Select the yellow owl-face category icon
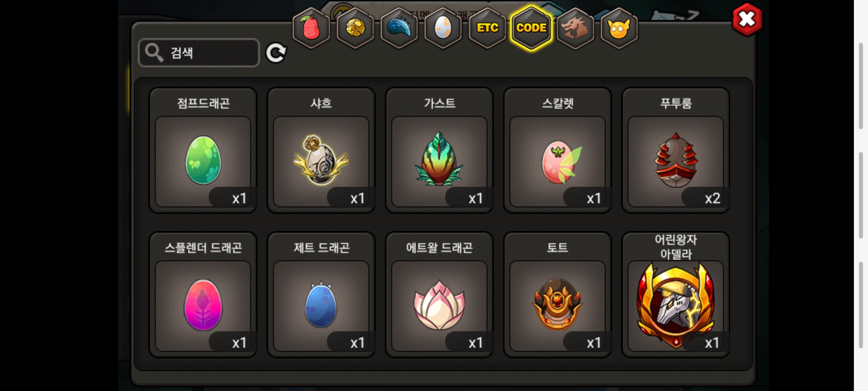 coord(619,28)
